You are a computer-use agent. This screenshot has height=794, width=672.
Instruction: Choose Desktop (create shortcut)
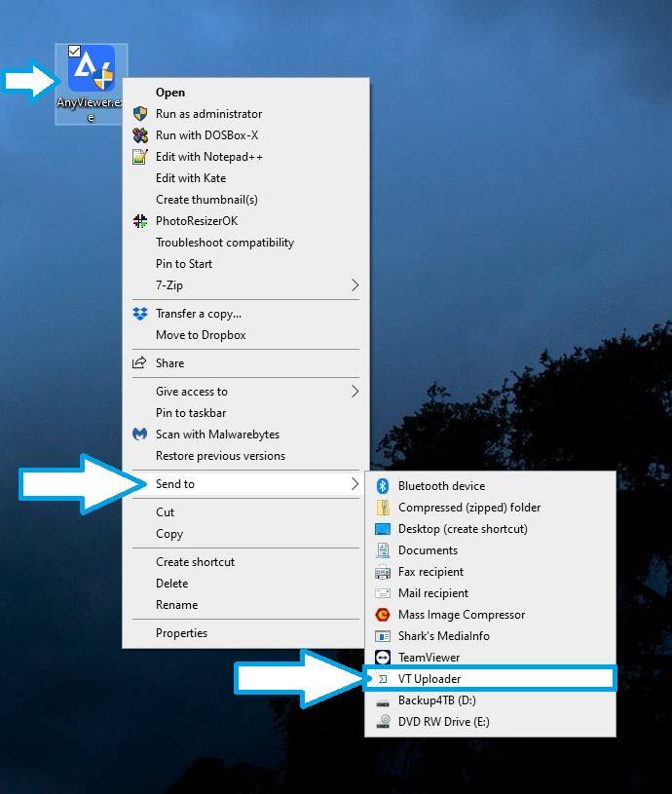click(490, 529)
